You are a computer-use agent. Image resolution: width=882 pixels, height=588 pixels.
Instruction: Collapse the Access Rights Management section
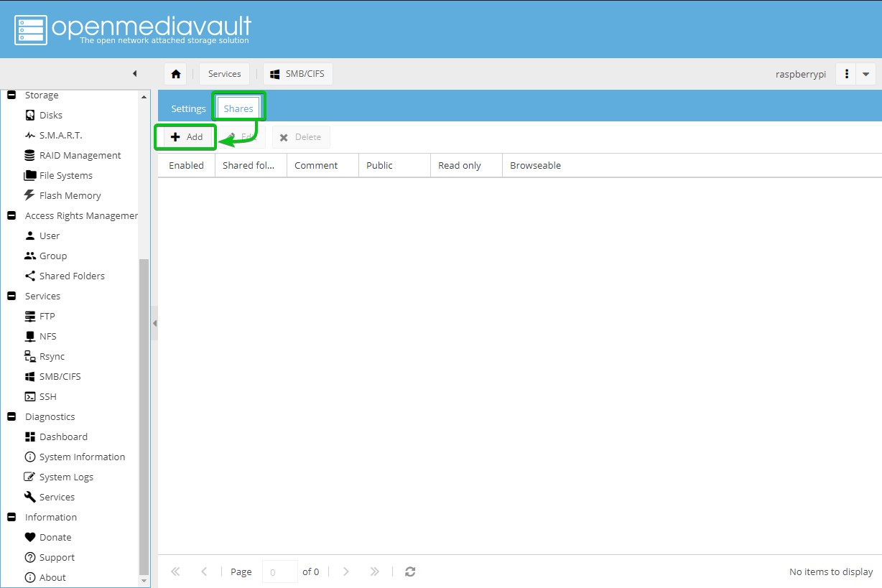click(11, 215)
